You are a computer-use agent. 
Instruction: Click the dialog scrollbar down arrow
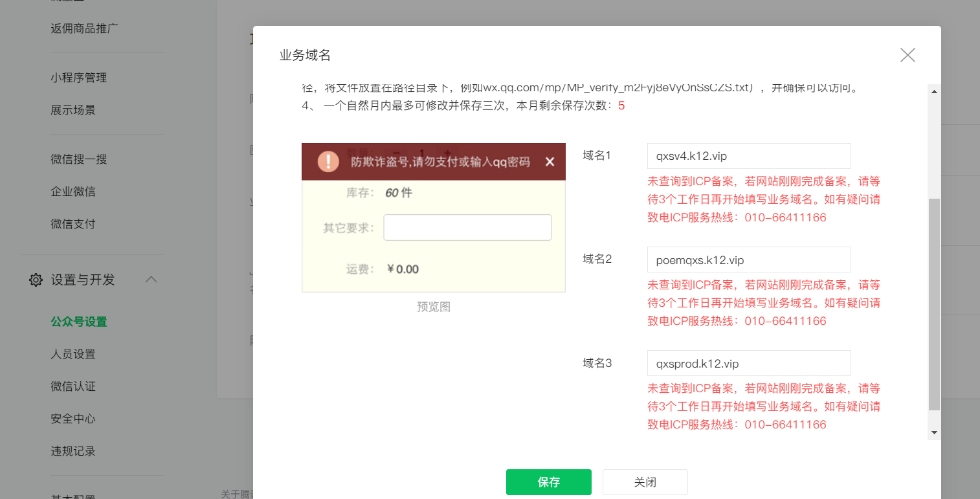tap(933, 432)
